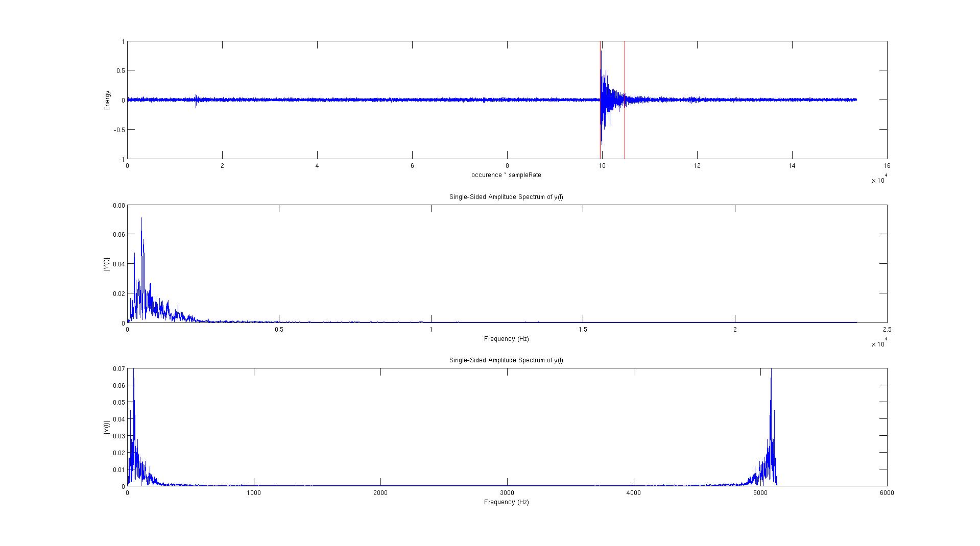980x546 pixels.
Task: Click the middle plot's |Y(f)| y-axis label
Action: coord(107,264)
